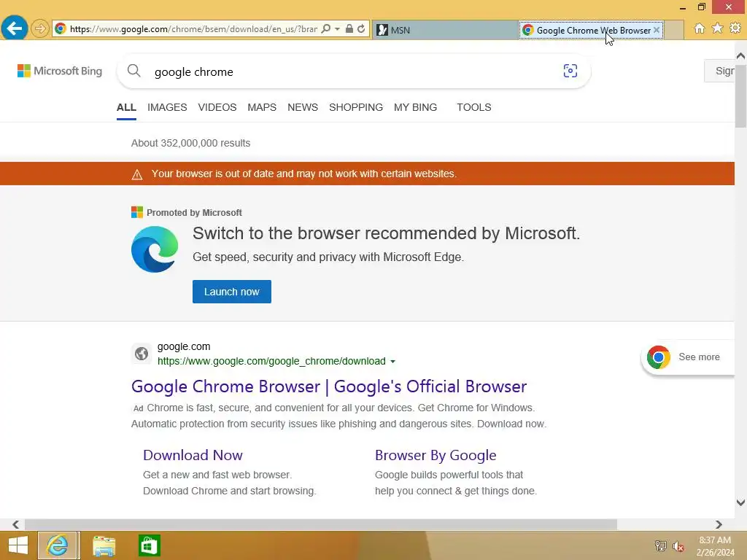Screen dimensions: 747x560
Task: Open MY BING
Action: 415,108
